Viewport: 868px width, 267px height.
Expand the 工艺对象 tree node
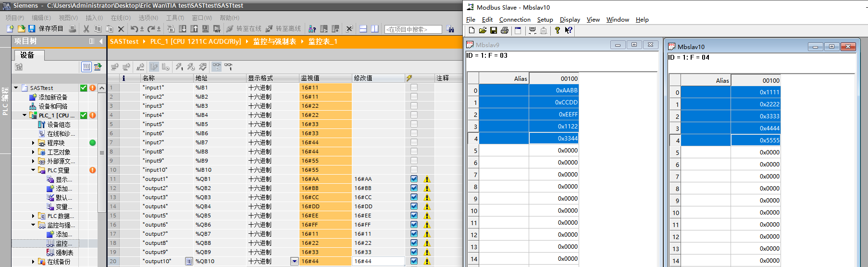point(33,152)
